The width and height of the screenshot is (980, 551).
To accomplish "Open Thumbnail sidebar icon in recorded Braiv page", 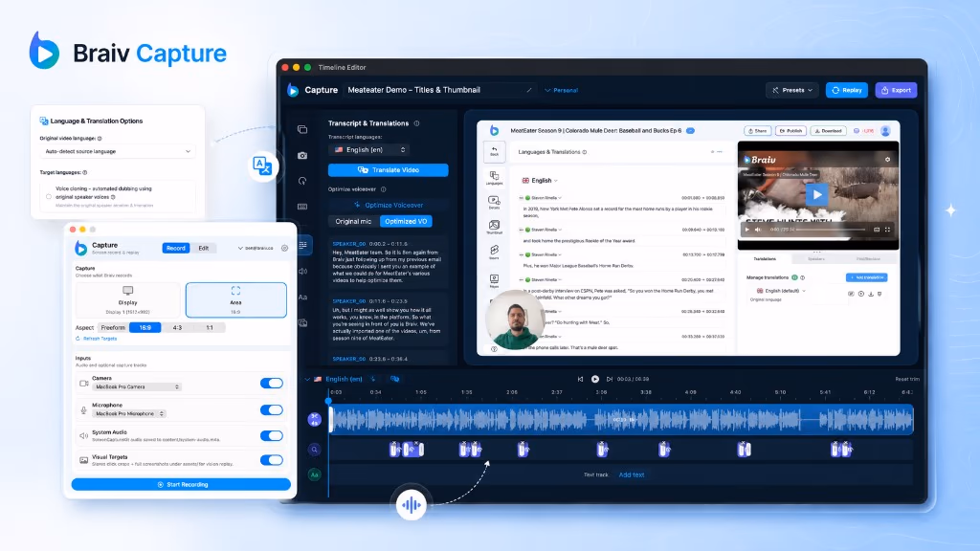I will pos(494,227).
